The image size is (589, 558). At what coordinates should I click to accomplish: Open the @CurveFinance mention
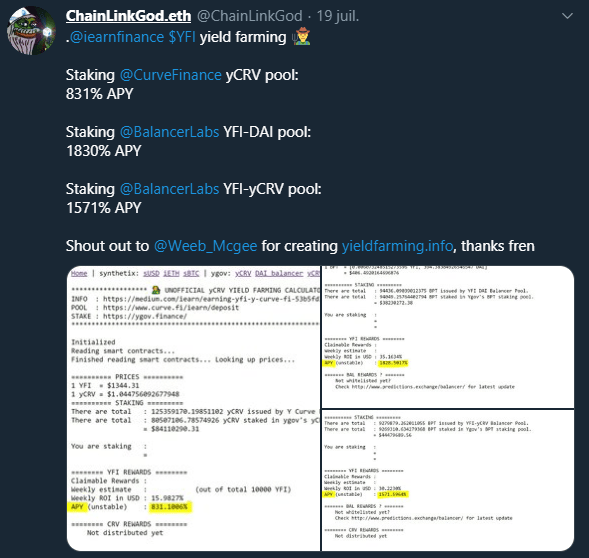point(171,75)
